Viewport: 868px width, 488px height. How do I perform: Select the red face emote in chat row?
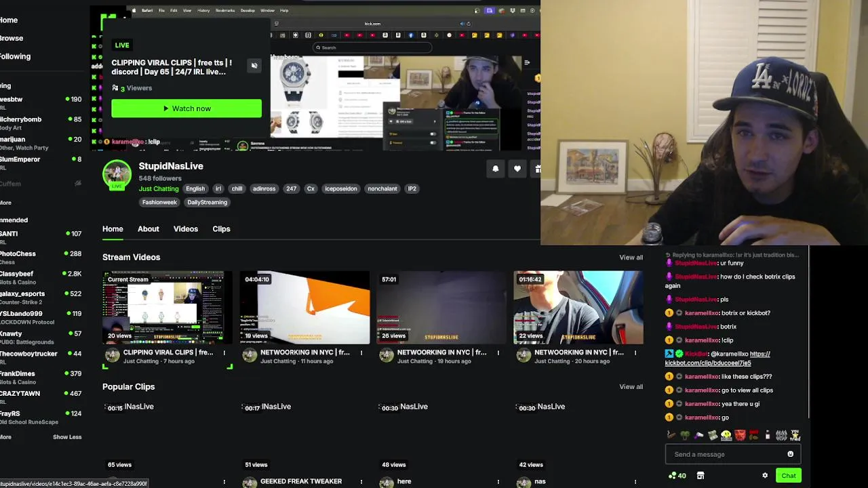(x=740, y=435)
